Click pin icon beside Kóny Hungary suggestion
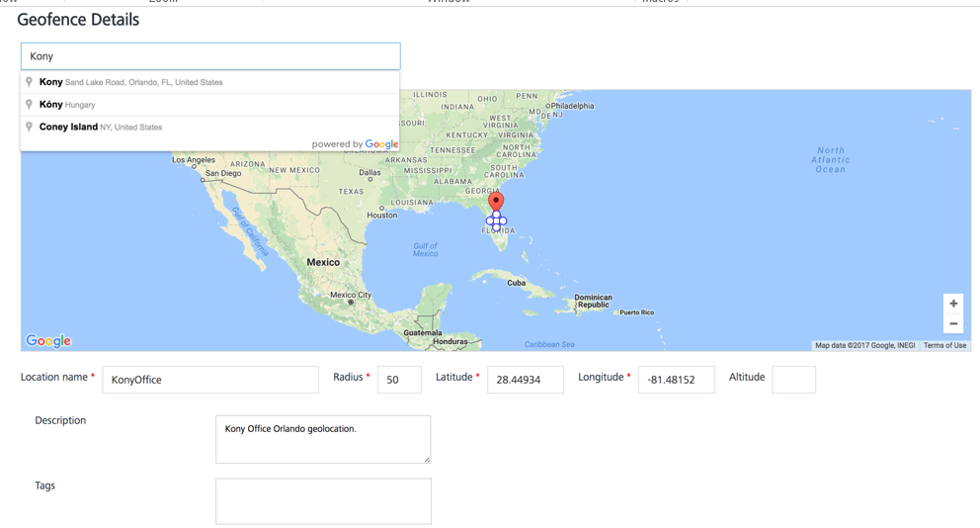Screen dimensions: 980x528 tap(29, 104)
